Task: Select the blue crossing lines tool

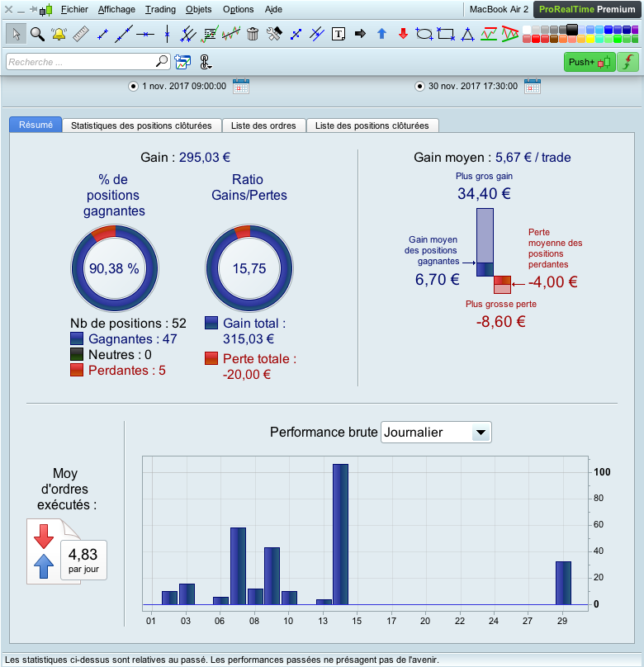Action: click(317, 34)
